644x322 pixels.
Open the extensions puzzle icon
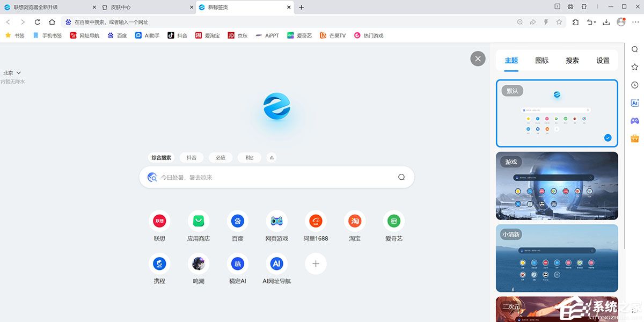pos(575,22)
